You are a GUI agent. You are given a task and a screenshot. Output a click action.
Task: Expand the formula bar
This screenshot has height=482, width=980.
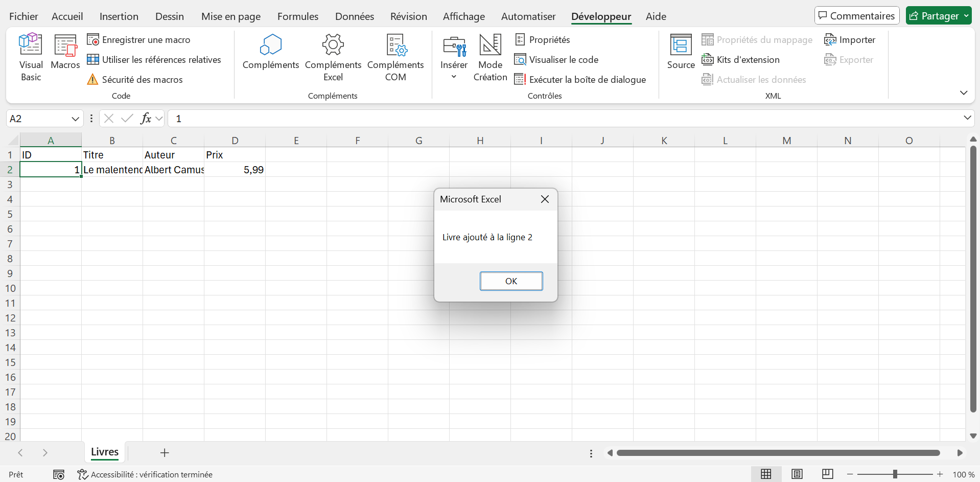click(967, 118)
